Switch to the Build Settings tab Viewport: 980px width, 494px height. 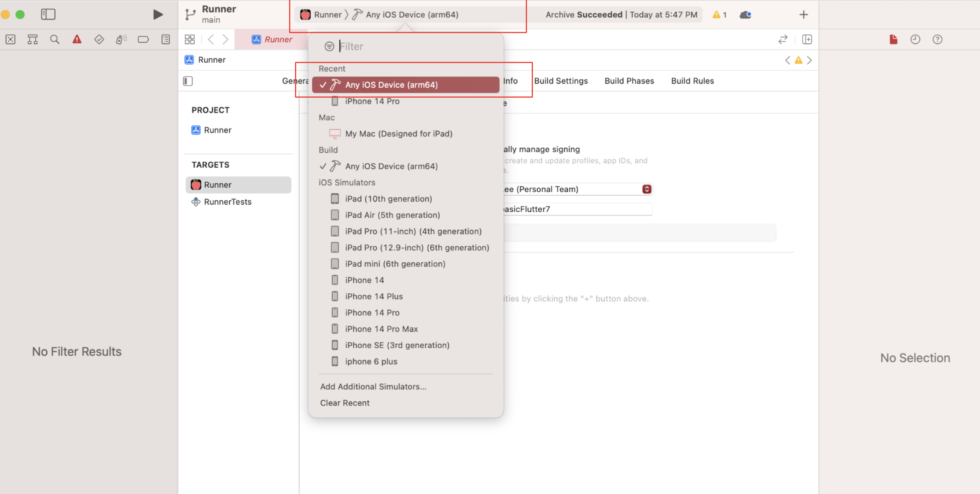pyautogui.click(x=560, y=81)
